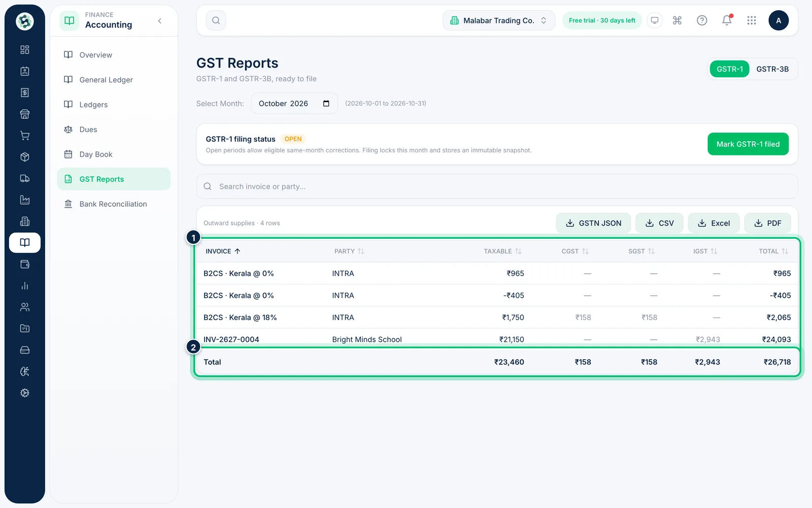This screenshot has height=508, width=812.
Task: Sort table by IGST column
Action: pyautogui.click(x=705, y=251)
